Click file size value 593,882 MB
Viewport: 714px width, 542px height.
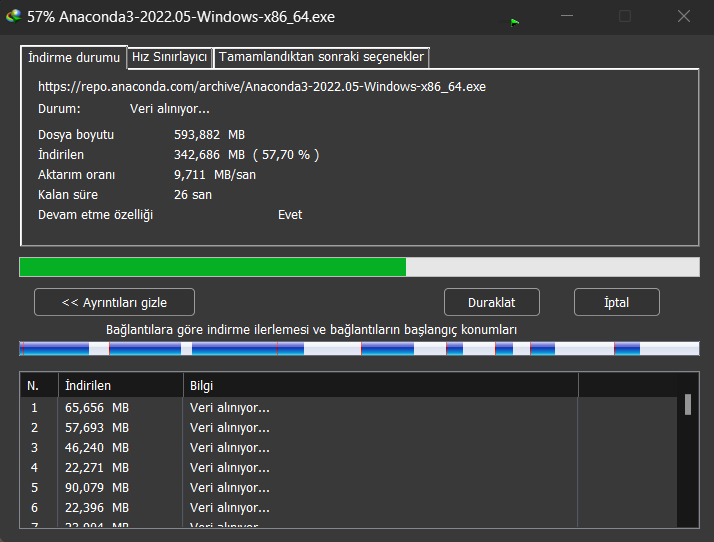pyautogui.click(x=209, y=135)
